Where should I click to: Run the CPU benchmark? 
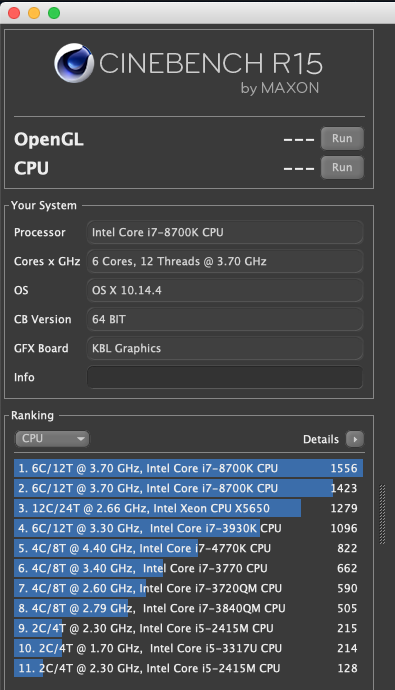click(342, 168)
